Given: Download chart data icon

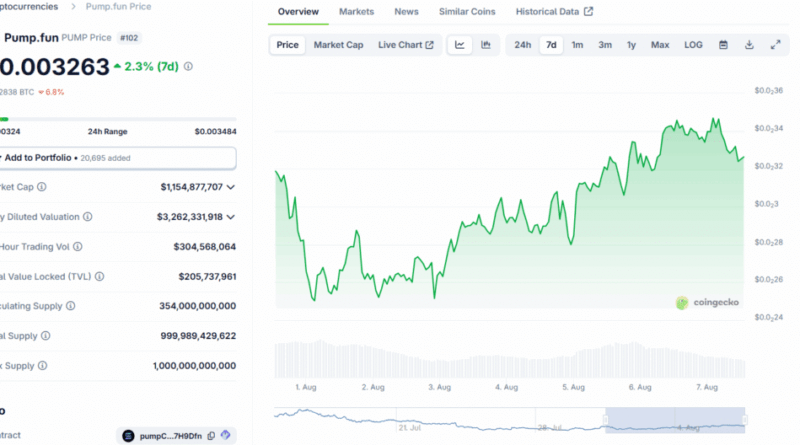Looking at the screenshot, I should click(749, 45).
